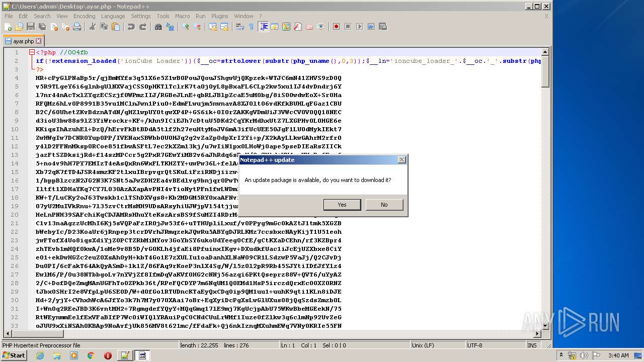
Task: Start macro recording with red record icon
Action: pyautogui.click(x=336, y=27)
